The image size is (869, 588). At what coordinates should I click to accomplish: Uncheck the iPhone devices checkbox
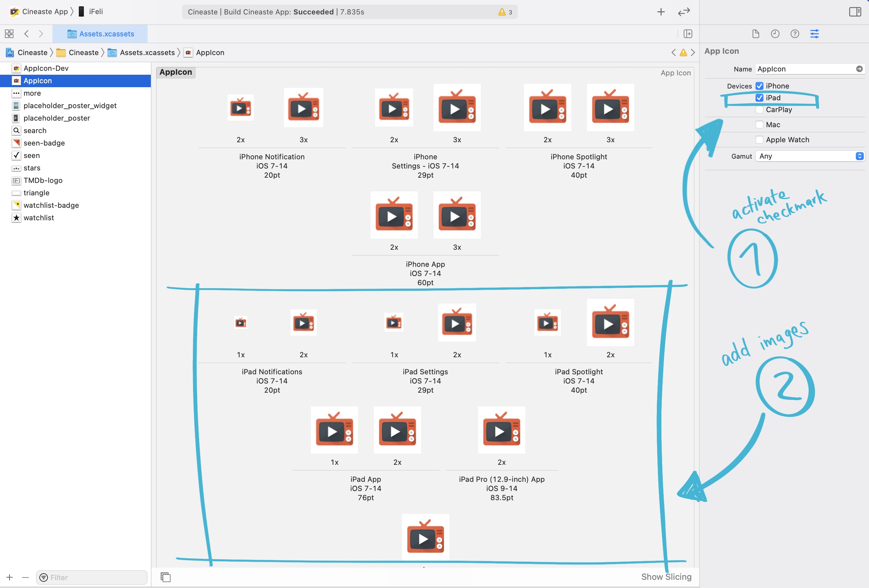tap(759, 86)
